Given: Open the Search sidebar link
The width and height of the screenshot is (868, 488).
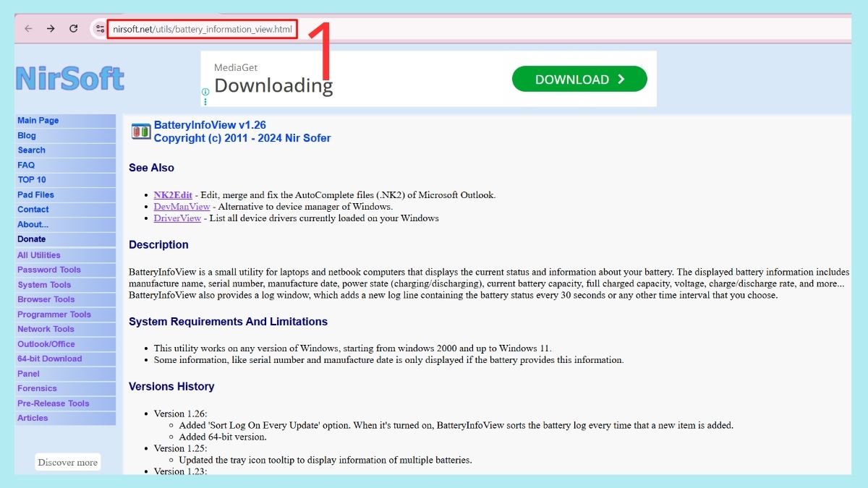Looking at the screenshot, I should click(31, 150).
